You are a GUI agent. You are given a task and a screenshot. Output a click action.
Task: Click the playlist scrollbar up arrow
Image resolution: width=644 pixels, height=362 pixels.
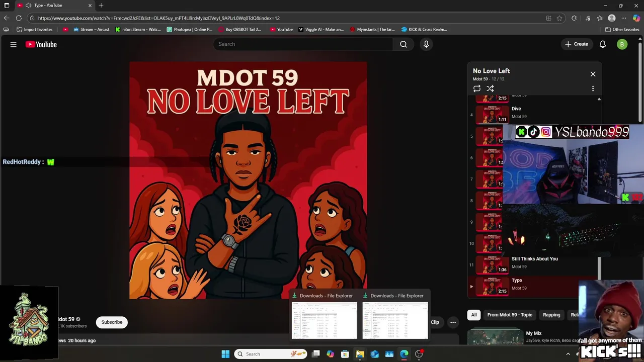(599, 99)
